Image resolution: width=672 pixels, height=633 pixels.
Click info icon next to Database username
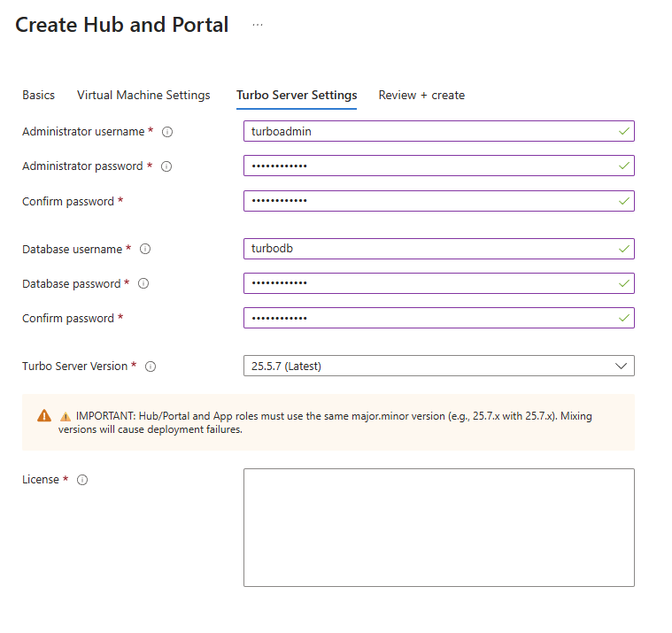pos(145,250)
